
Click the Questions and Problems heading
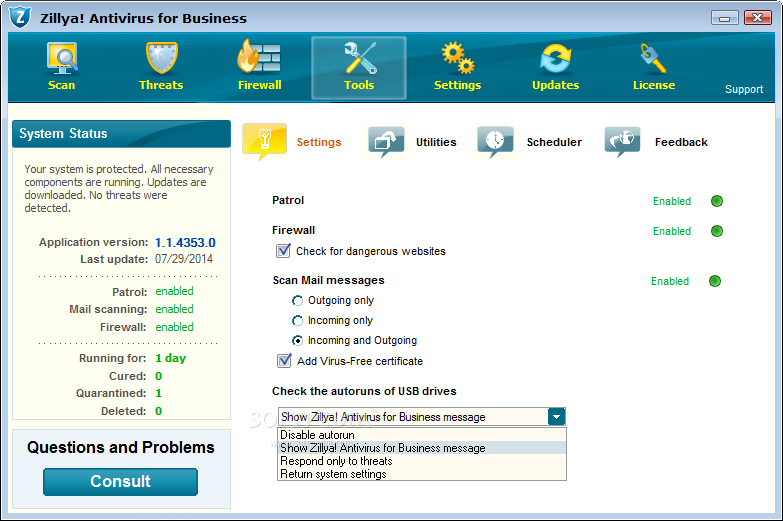click(x=121, y=447)
